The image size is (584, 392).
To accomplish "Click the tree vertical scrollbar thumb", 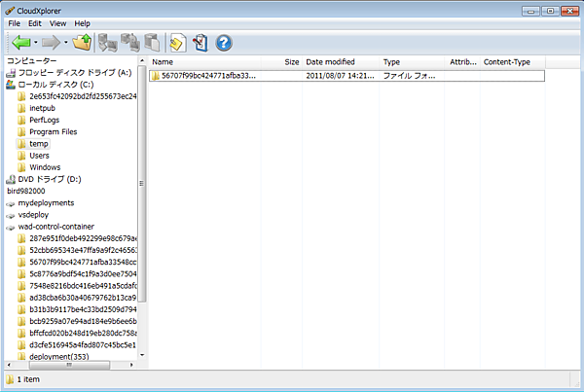I will (142, 184).
